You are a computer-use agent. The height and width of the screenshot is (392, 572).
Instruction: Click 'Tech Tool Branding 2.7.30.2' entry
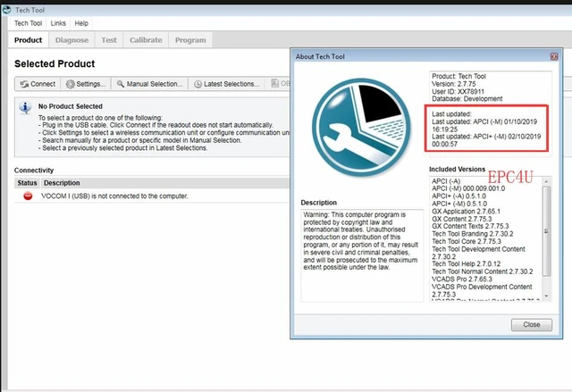pos(473,234)
